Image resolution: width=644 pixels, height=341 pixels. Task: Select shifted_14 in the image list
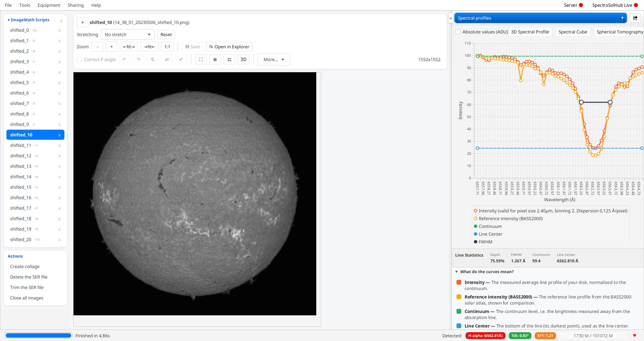(35, 177)
